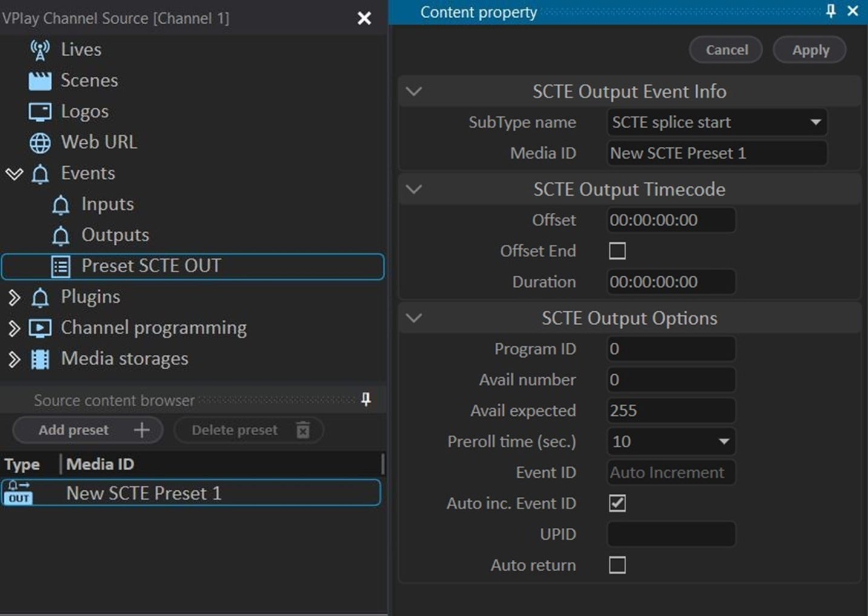Click the Apply button
868x616 pixels.
pos(810,50)
